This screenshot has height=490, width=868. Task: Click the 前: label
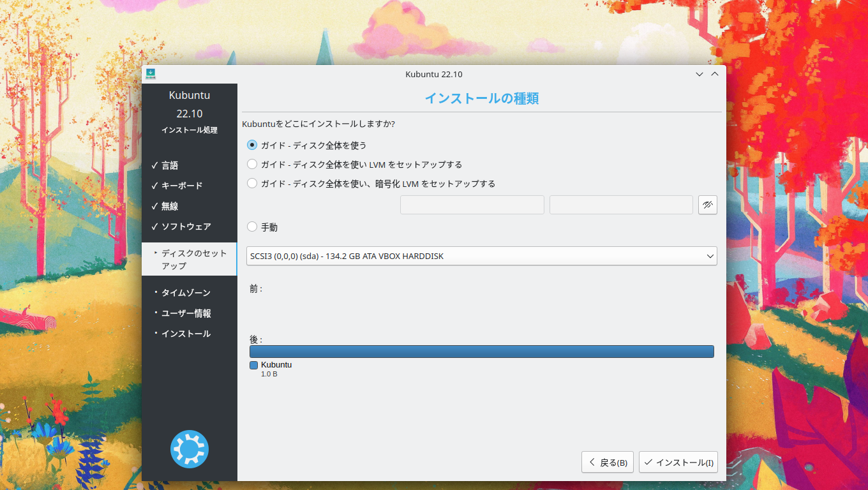coord(256,289)
